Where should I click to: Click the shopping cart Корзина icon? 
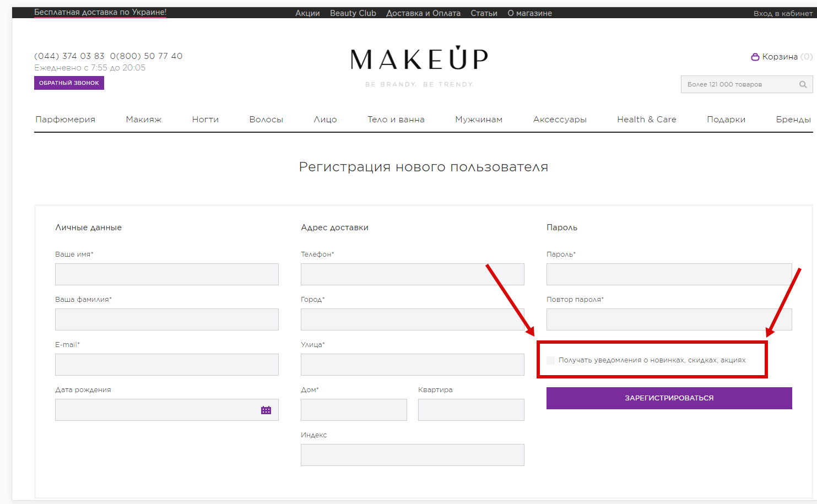[755, 57]
